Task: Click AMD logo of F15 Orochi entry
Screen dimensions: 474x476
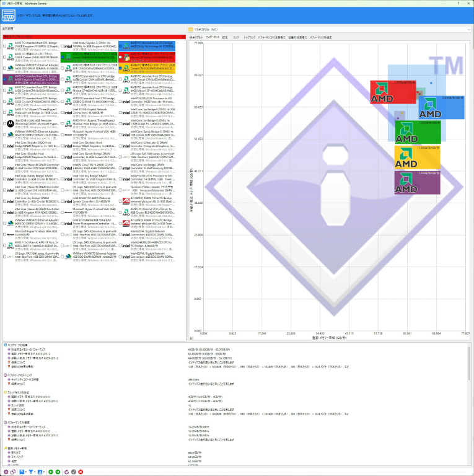Action: (126, 212)
